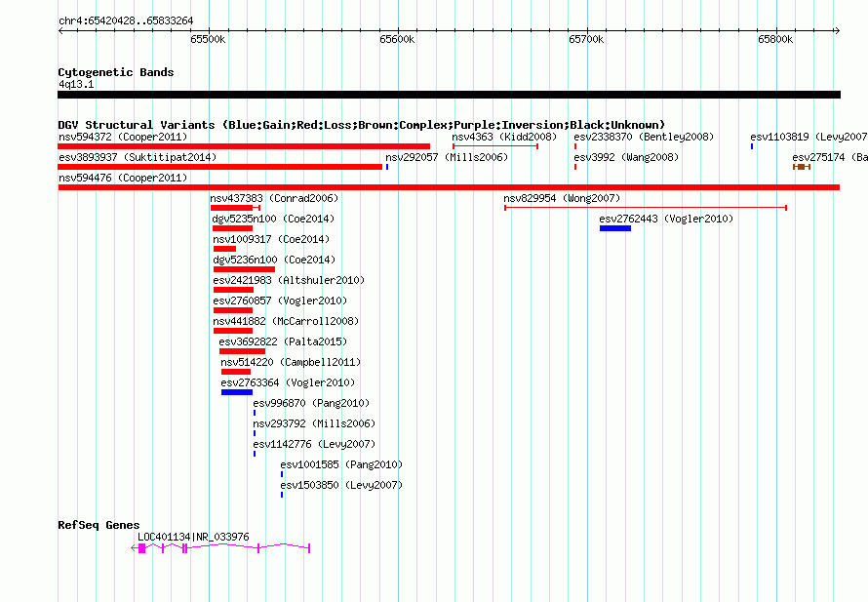Select esv1503850 (Levy2007) label
Screen dimensions: 868x602
(x=341, y=485)
